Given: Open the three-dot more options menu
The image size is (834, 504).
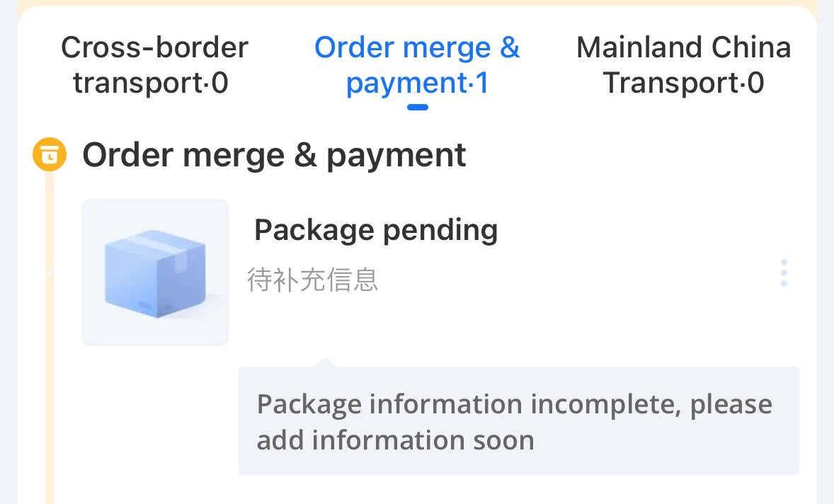Looking at the screenshot, I should click(x=784, y=273).
